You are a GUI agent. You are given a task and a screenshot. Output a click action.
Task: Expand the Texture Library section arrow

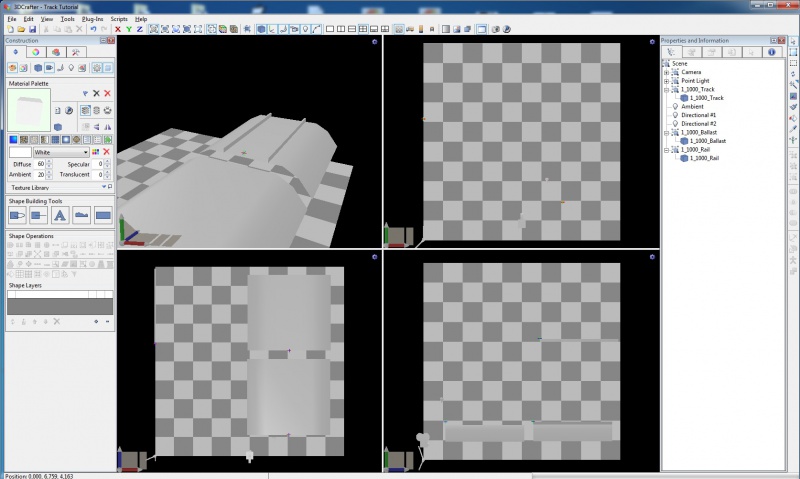click(x=104, y=187)
